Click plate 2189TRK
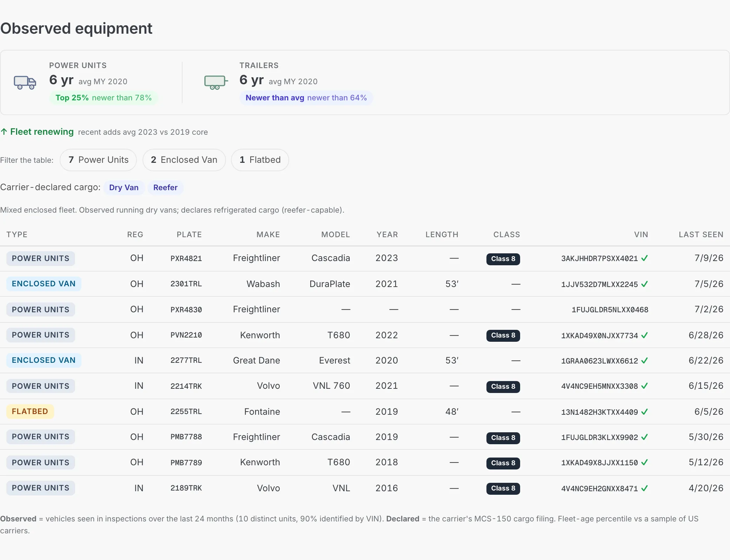This screenshot has width=730, height=560. pyautogui.click(x=186, y=488)
